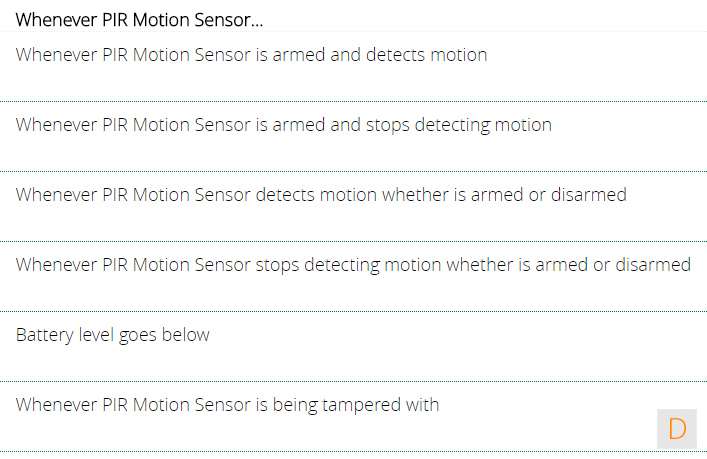Open the D badge in the corner
The width and height of the screenshot is (707, 459).
click(677, 429)
